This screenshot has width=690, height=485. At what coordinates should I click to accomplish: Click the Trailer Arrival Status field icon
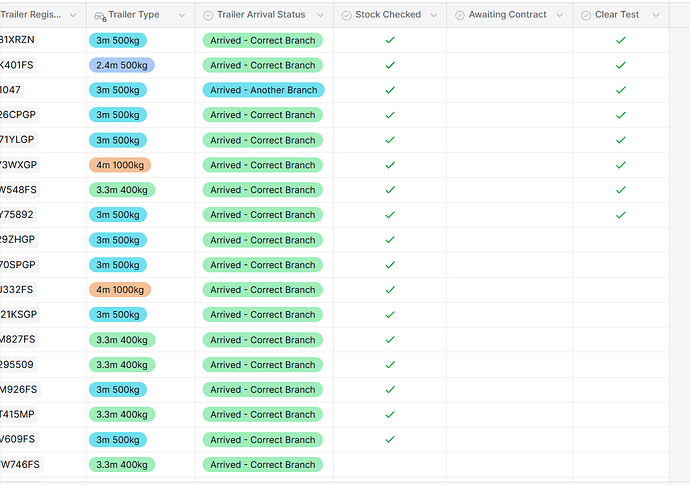pos(208,15)
